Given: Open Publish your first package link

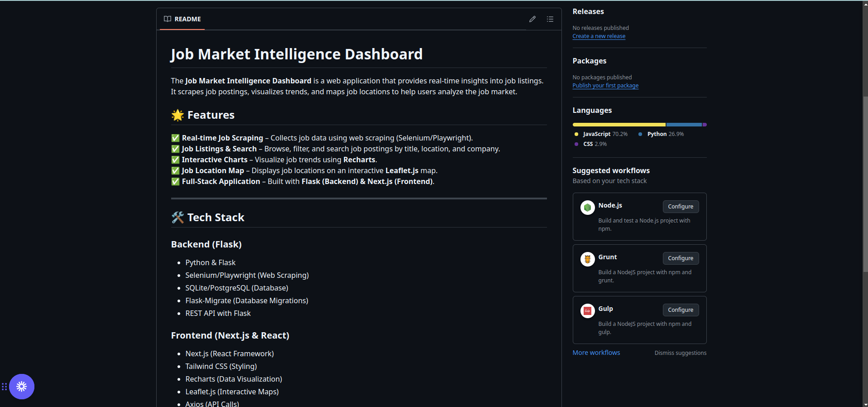Looking at the screenshot, I should coord(605,86).
